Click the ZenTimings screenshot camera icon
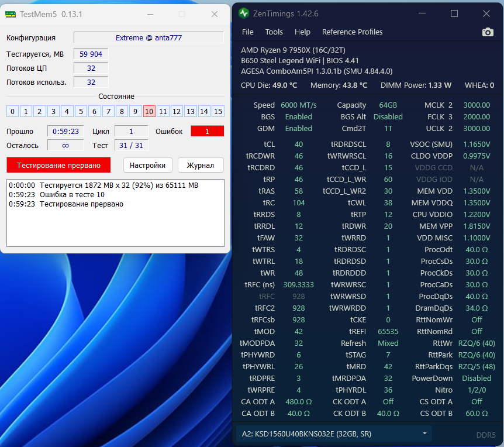The height and width of the screenshot is (447, 504). 488,32
